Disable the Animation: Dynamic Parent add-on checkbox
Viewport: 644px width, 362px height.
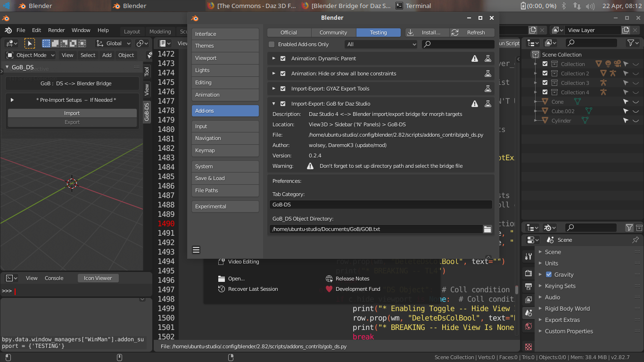pos(283,58)
